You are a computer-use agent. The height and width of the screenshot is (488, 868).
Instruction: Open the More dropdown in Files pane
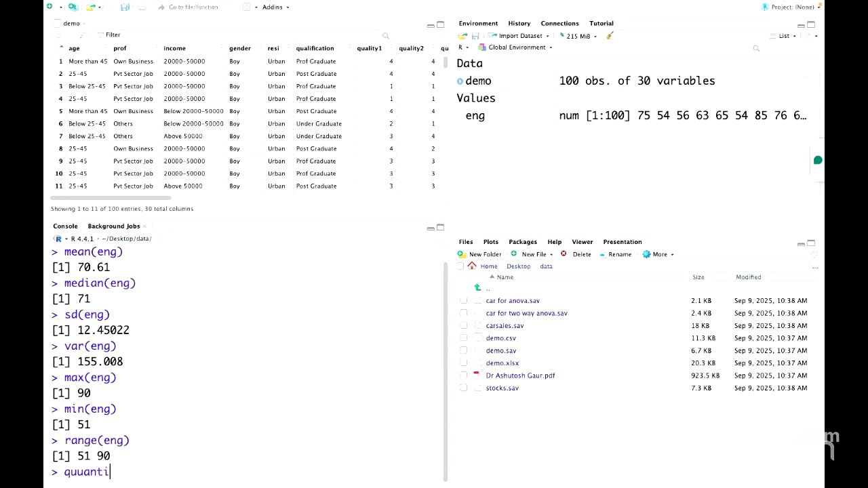coord(658,254)
